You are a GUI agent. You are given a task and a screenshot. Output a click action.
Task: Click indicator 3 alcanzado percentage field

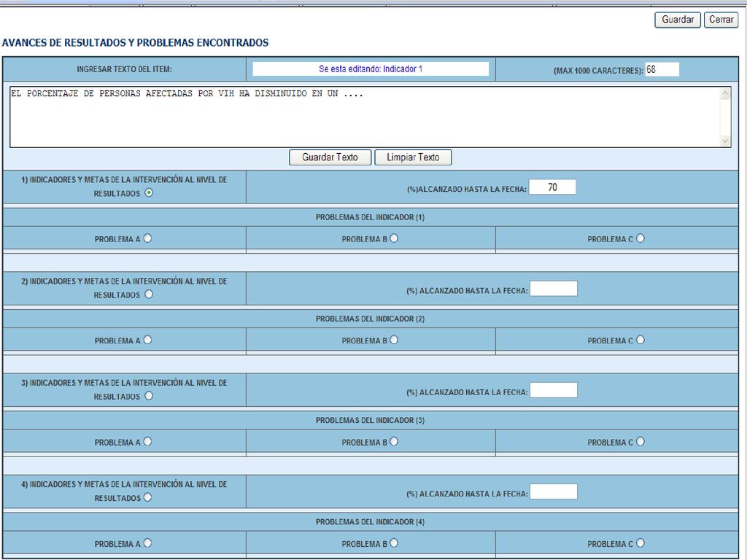[554, 390]
